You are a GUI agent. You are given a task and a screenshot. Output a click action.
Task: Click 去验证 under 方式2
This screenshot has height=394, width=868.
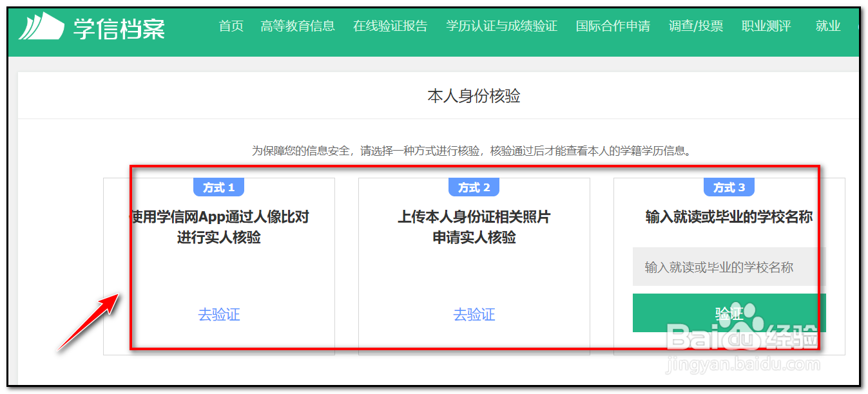[x=474, y=315]
